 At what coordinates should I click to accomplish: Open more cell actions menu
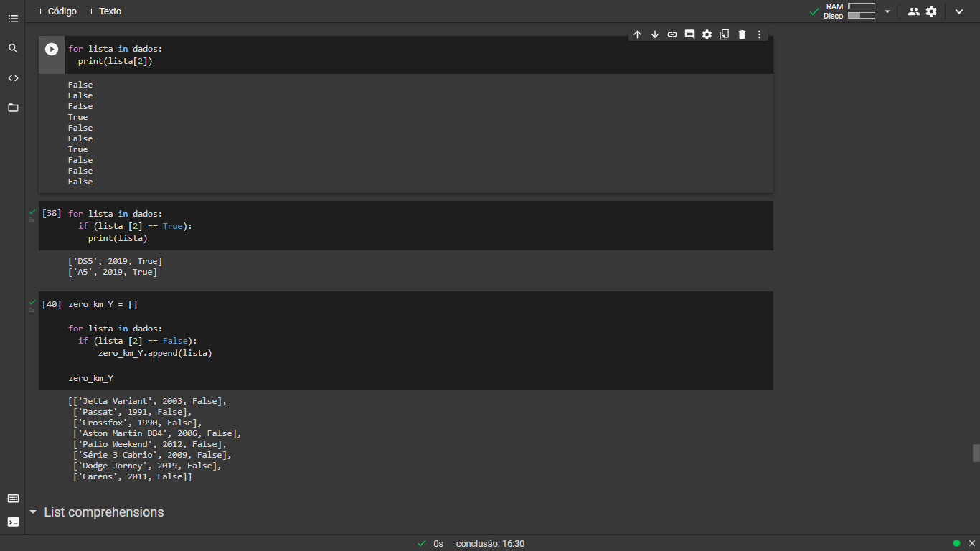coord(759,34)
